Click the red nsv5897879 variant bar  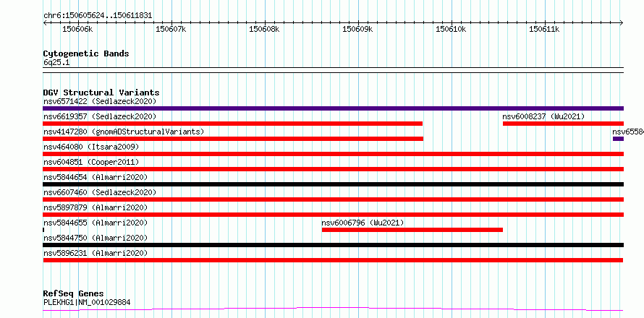333,215
